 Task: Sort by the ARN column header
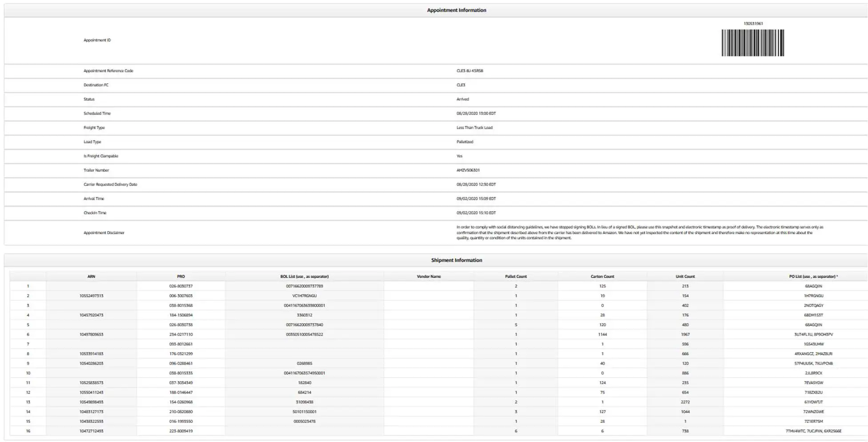coord(92,276)
